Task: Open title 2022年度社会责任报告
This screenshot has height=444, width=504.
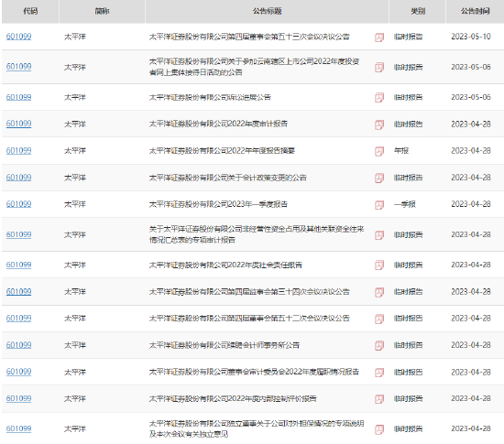Action: pos(225,265)
